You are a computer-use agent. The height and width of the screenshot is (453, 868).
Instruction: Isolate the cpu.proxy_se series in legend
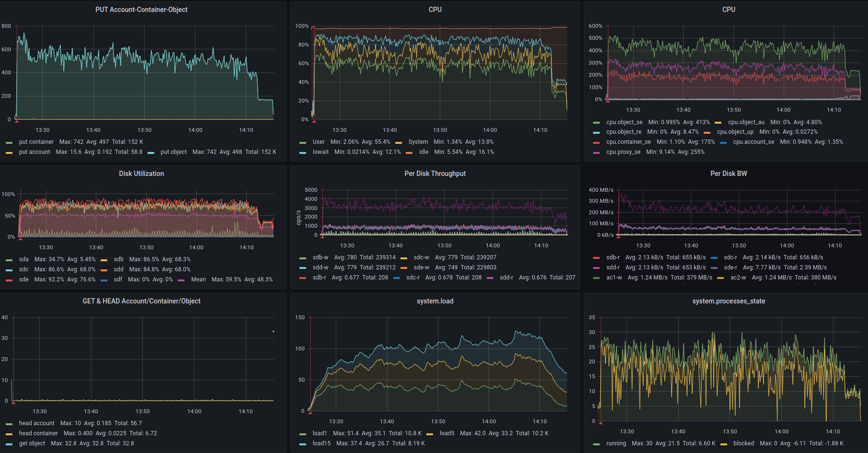coord(623,152)
